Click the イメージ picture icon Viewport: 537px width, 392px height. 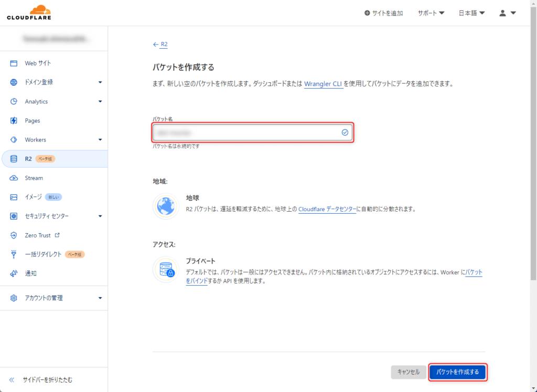click(14, 197)
